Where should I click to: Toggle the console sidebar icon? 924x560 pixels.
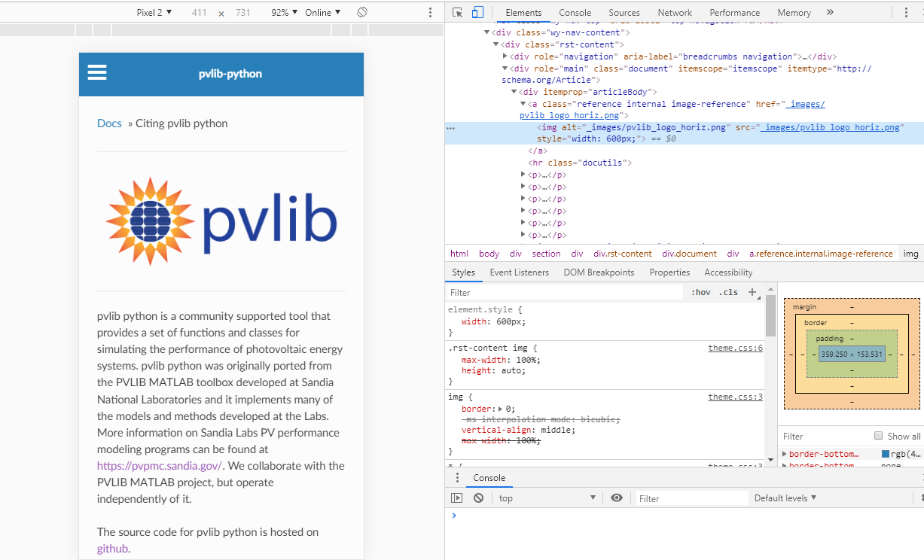[x=457, y=498]
